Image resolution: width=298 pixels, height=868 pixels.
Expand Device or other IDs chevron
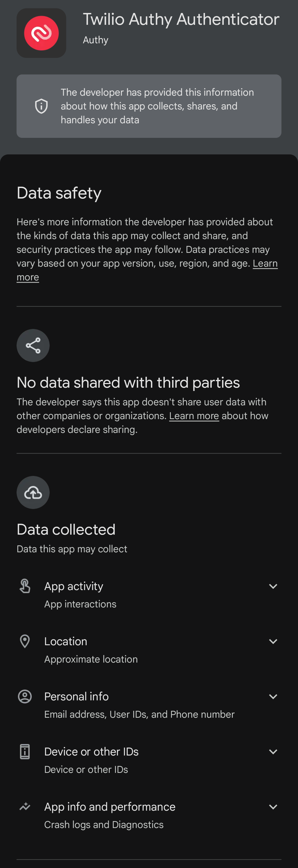pos(273,752)
